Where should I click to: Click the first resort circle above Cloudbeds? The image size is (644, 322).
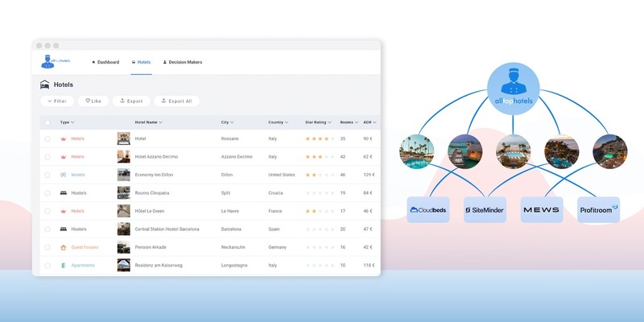coord(417,151)
